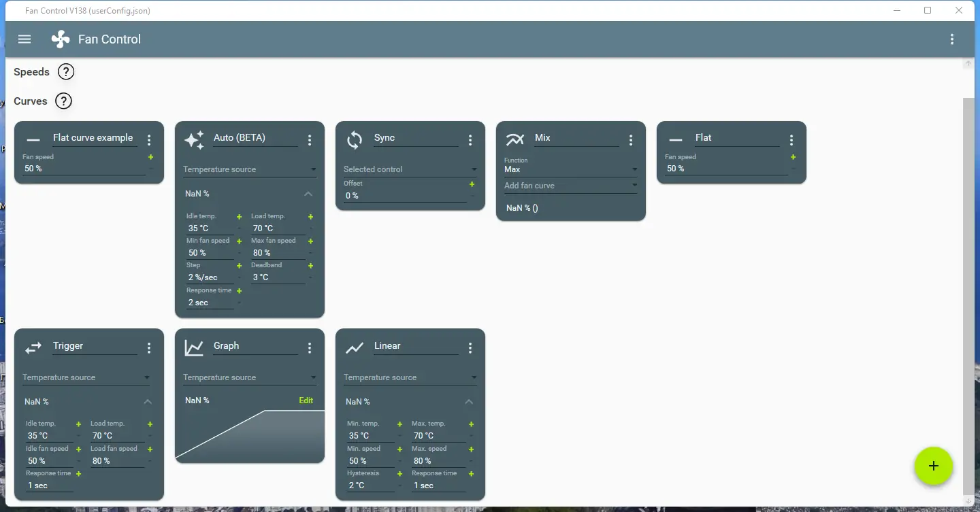Increase Linear max speed
Viewport: 980px width, 512px height.
tap(471, 449)
